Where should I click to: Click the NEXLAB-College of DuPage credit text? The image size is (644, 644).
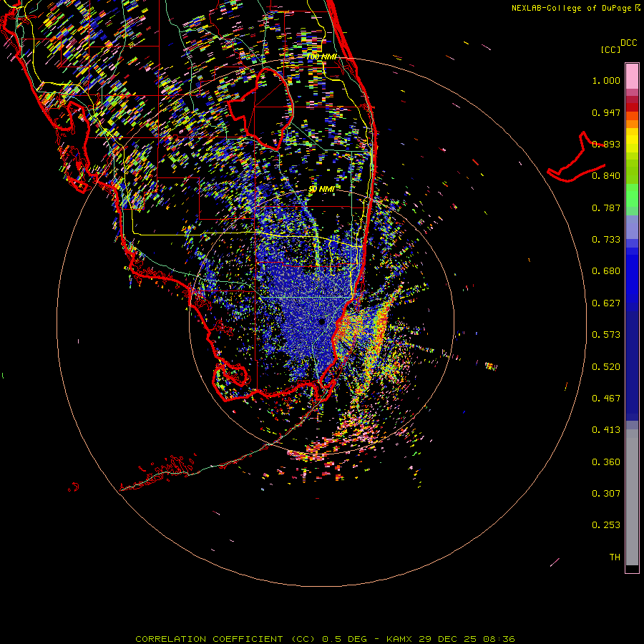coord(572,8)
